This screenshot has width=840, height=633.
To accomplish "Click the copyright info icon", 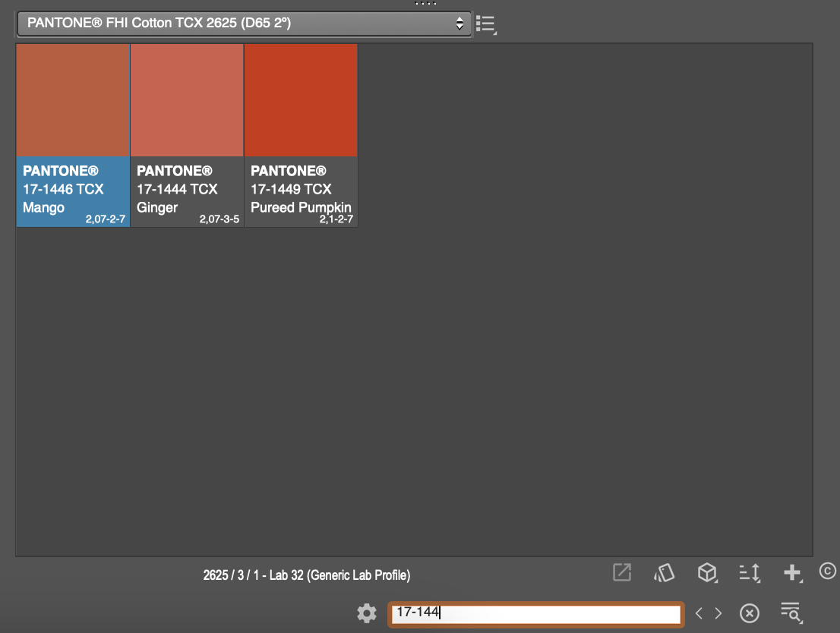I will pos(828,572).
